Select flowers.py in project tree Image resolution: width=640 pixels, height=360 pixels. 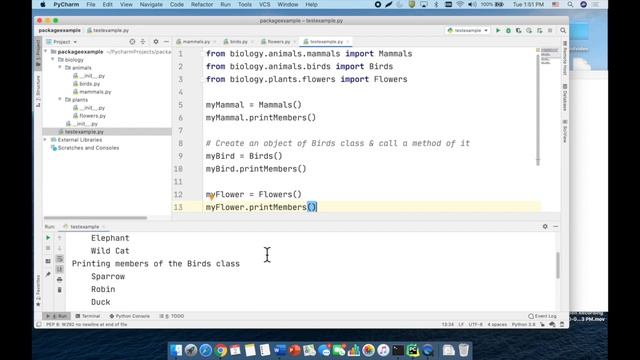point(90,116)
